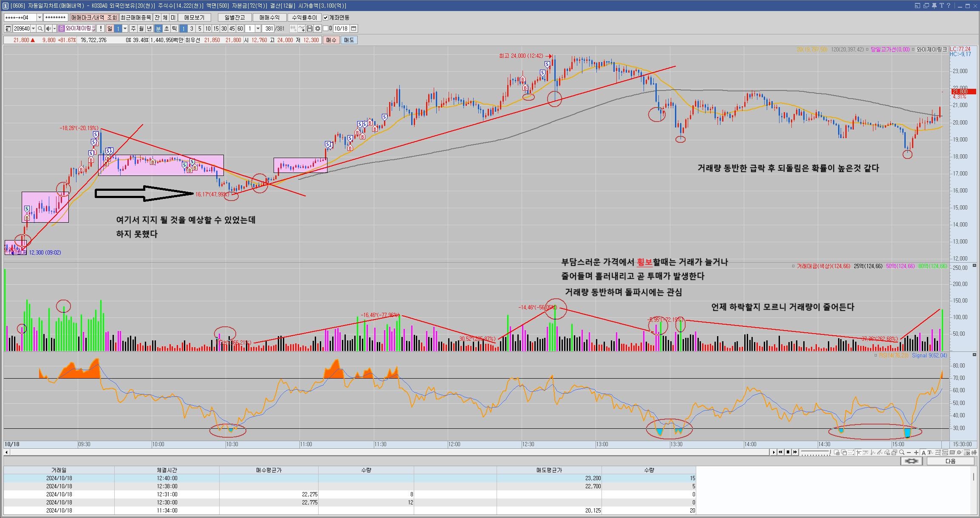The image size is (980, 518).
Task: Click the text annotation 'A' tool
Action: [924, 453]
